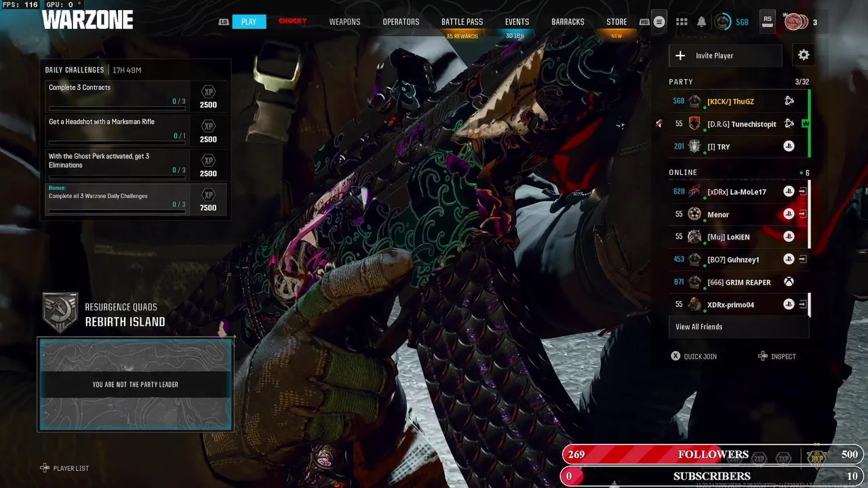Click the Invite Player button

tap(726, 56)
